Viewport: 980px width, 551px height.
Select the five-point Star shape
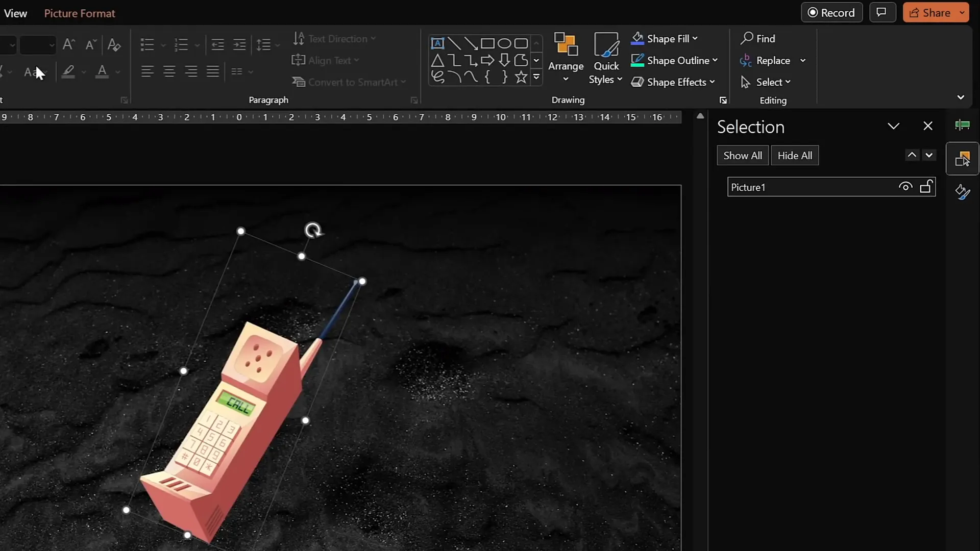521,78
